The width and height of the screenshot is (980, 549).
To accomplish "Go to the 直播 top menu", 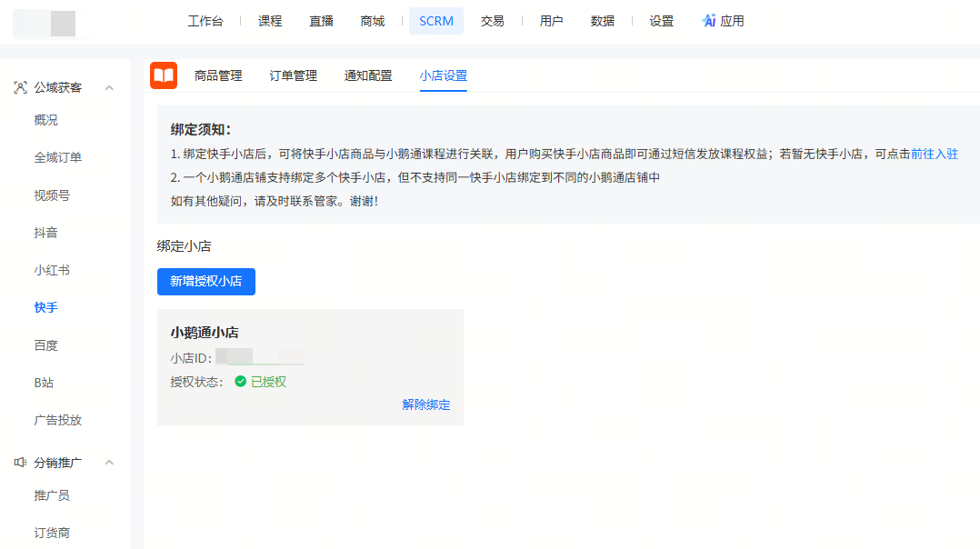I will pyautogui.click(x=321, y=21).
